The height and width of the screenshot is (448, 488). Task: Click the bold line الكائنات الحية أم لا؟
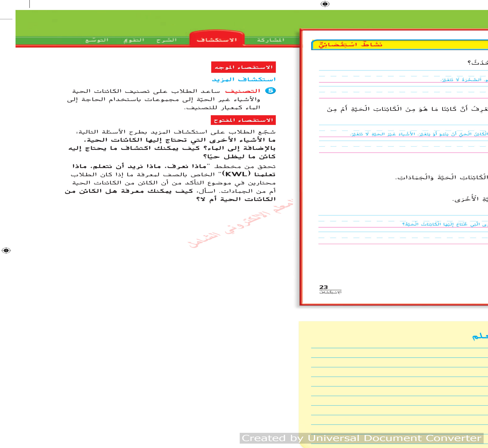[236, 199]
